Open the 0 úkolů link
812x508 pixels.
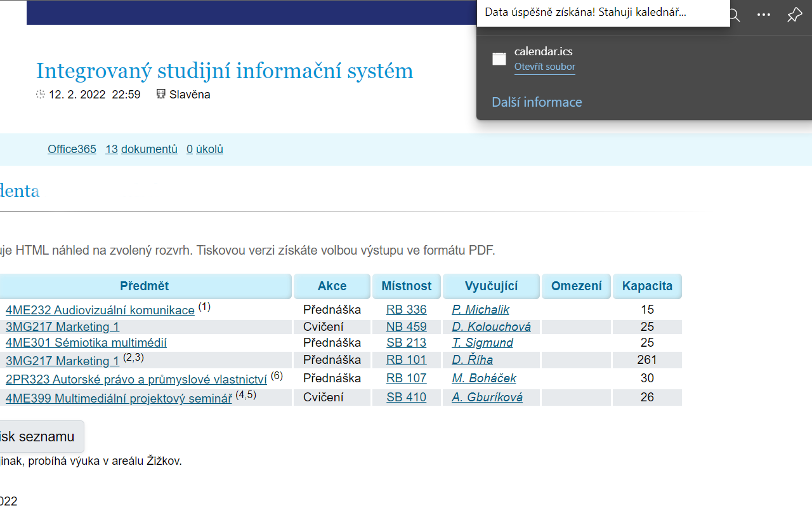pos(205,149)
